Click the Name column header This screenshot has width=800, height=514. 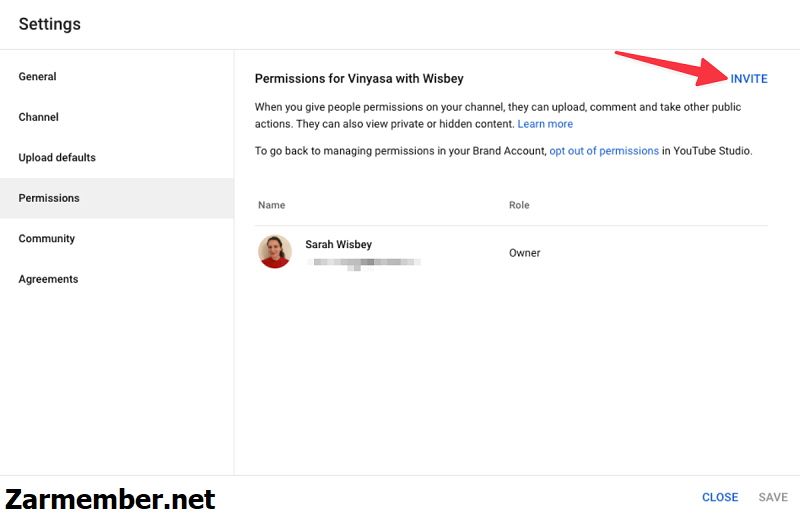point(271,205)
